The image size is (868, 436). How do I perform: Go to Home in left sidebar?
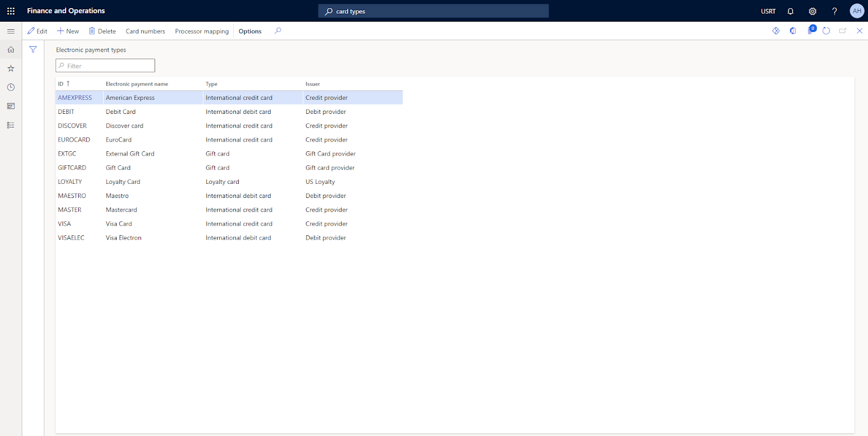coord(11,49)
